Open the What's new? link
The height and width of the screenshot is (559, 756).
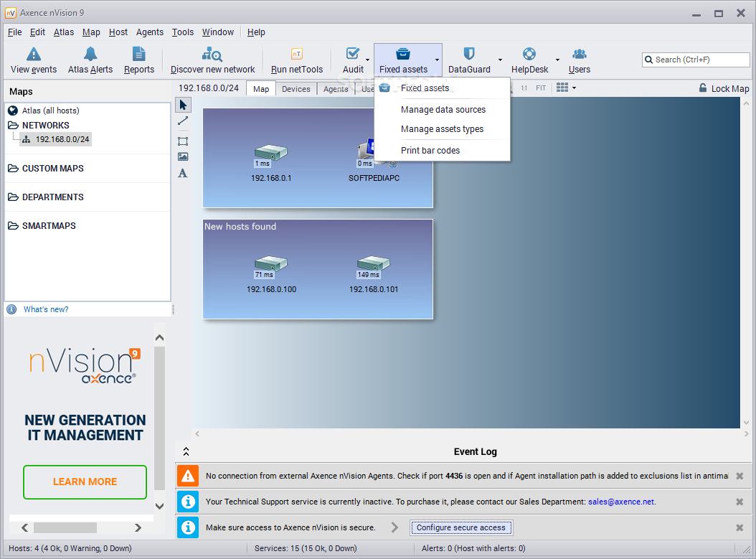click(x=46, y=310)
